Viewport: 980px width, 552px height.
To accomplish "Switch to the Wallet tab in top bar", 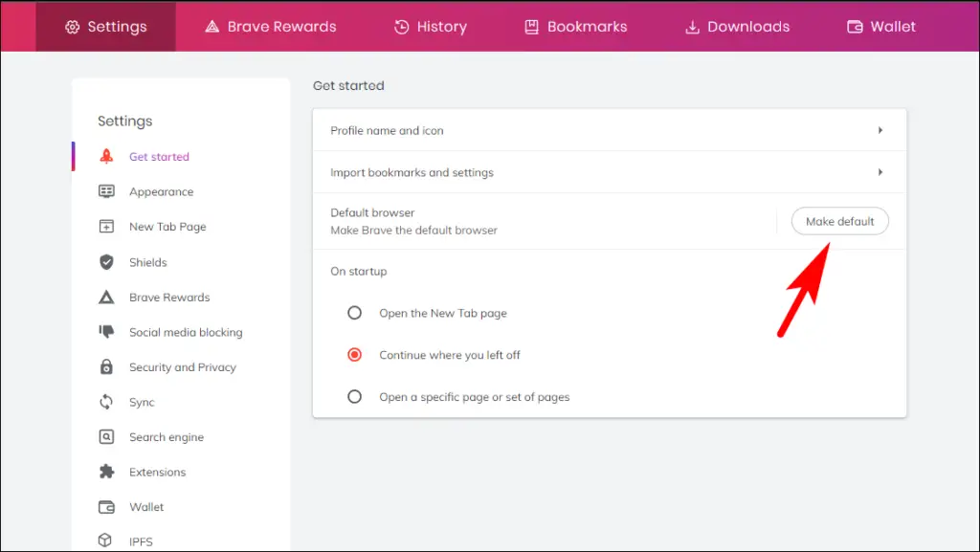I will 881,26.
